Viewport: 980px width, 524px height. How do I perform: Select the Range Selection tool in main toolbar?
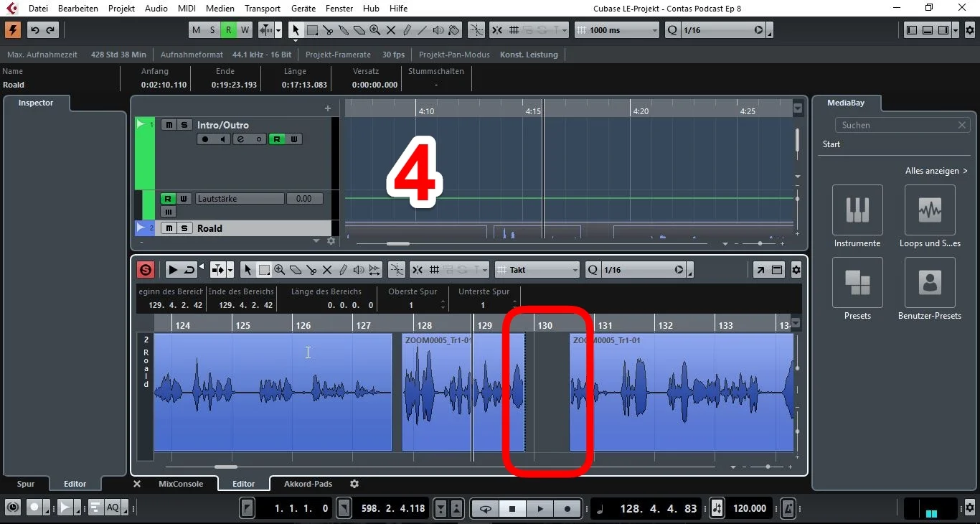tap(312, 30)
